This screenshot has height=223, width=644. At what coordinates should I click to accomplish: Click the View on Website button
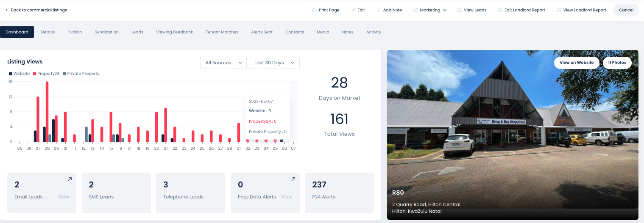tap(577, 63)
